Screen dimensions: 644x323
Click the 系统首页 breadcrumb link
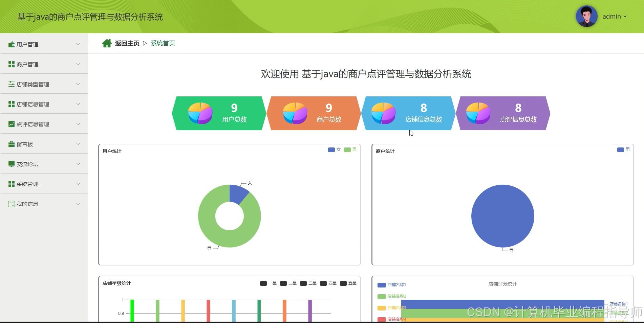coord(163,43)
